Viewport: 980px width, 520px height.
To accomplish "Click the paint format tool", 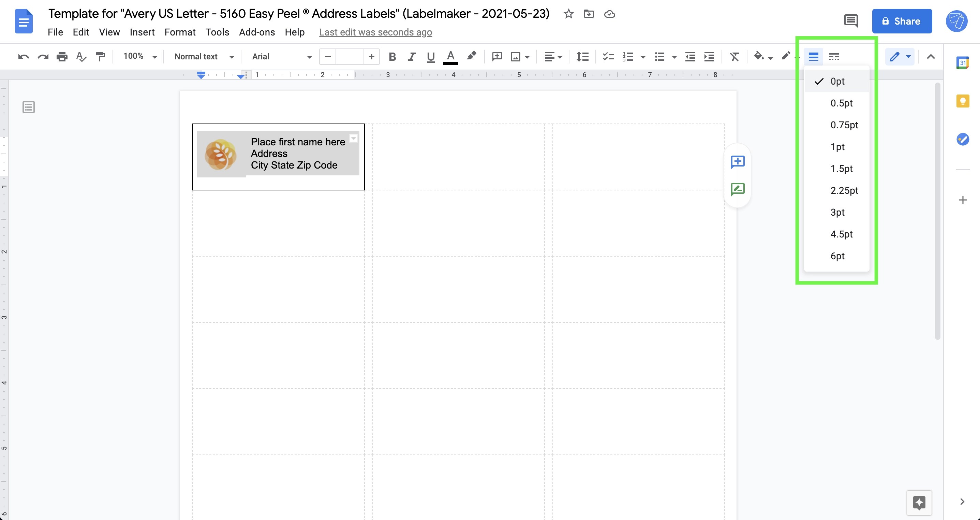I will coord(100,56).
